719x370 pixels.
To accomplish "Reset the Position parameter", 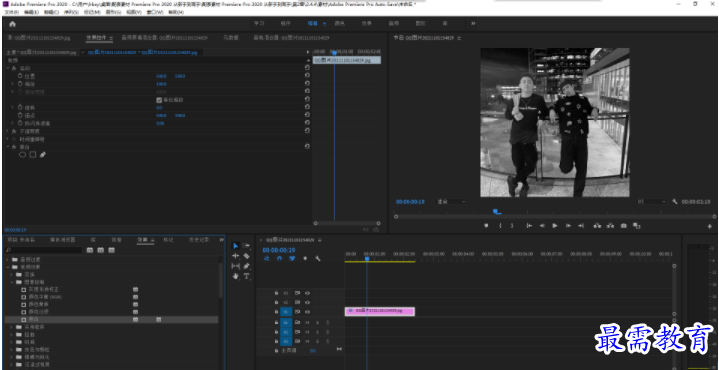I will [x=307, y=76].
